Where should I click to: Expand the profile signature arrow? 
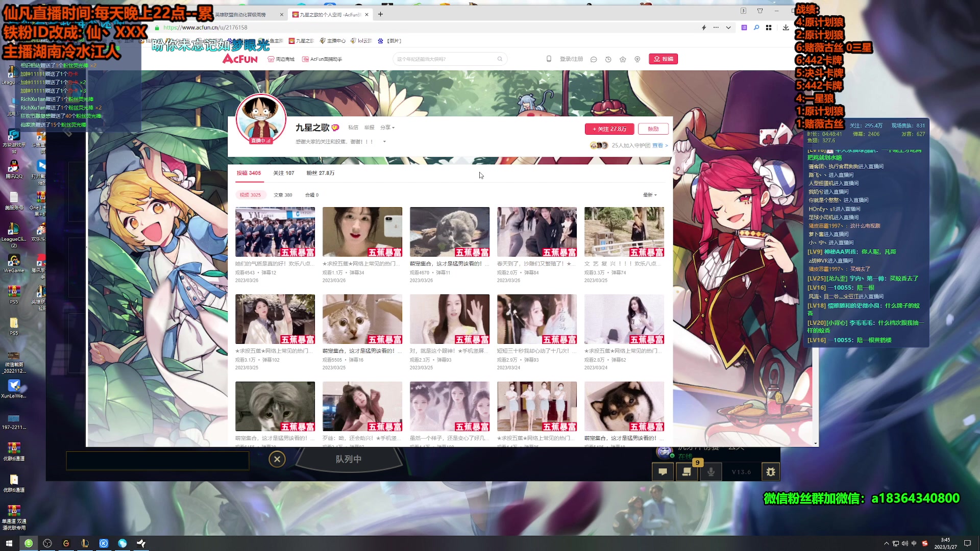384,142
